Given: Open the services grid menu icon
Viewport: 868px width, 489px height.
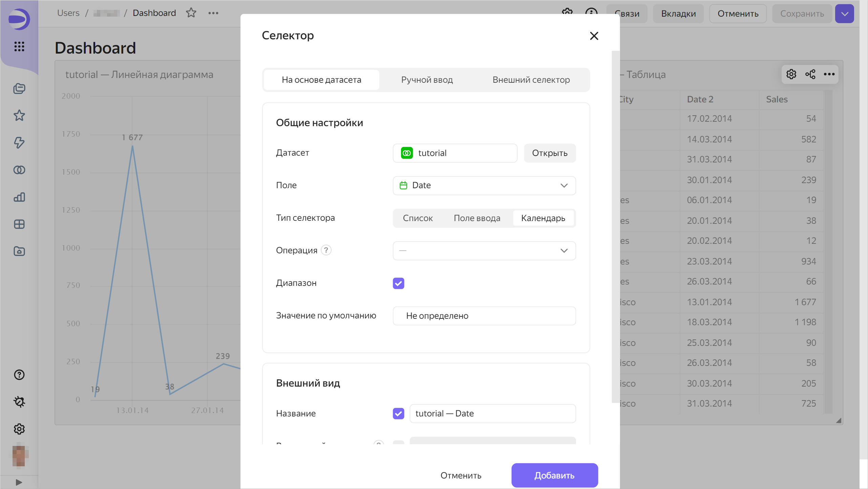Looking at the screenshot, I should [19, 46].
